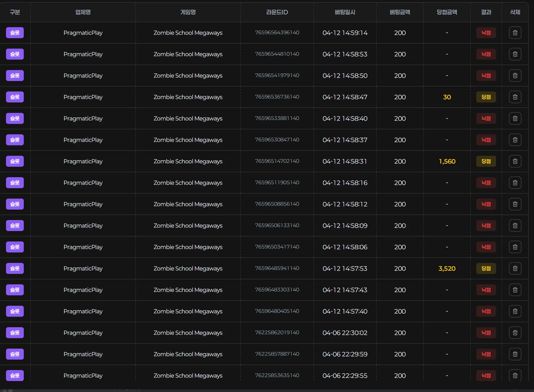Click the 라운드ID column header
The image size is (534, 392).
coord(277,12)
